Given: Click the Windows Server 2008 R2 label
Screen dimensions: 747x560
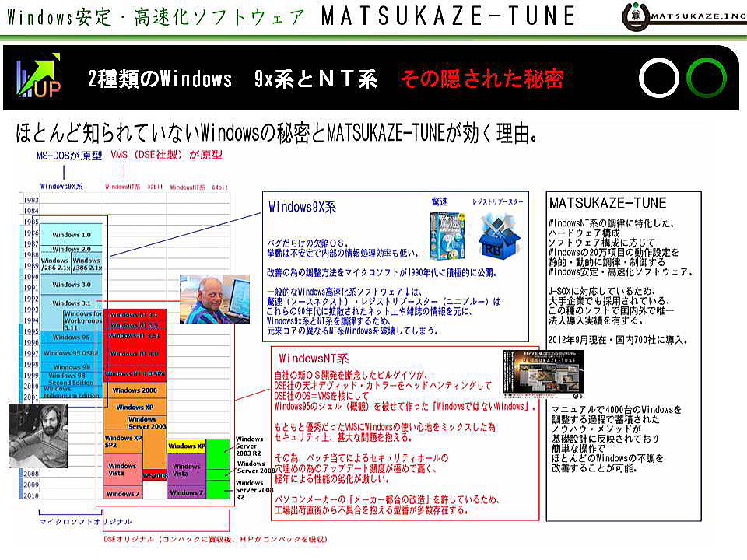Looking at the screenshot, I should point(254,489).
